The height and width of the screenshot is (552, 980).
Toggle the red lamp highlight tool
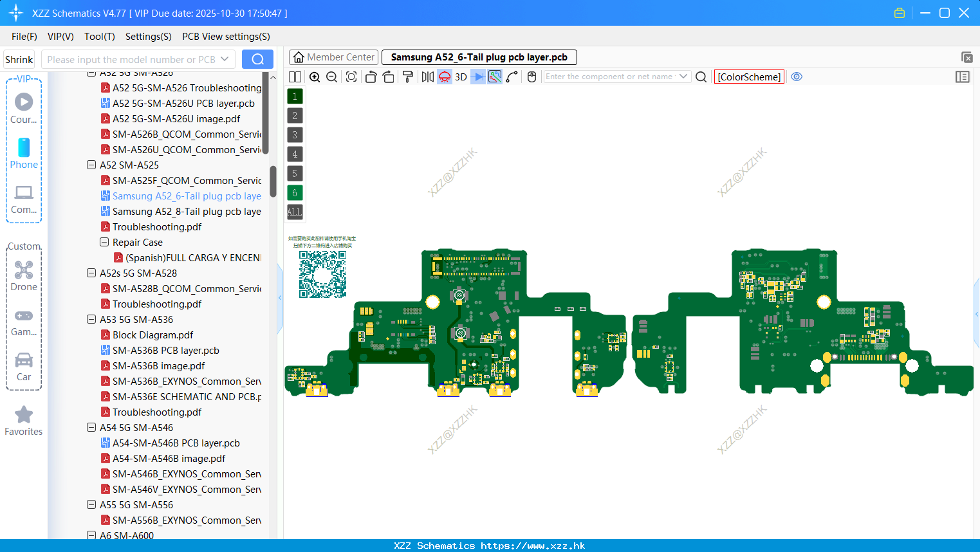click(445, 77)
